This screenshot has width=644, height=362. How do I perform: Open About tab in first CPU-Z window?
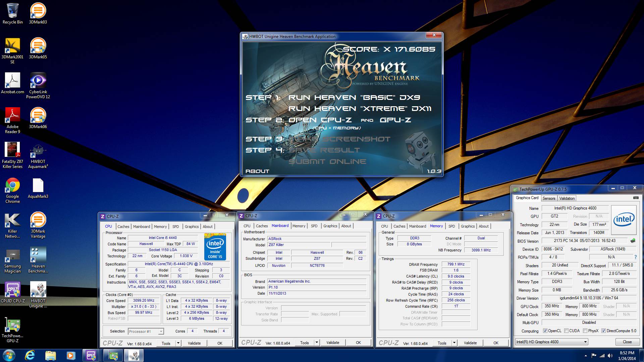(208, 227)
